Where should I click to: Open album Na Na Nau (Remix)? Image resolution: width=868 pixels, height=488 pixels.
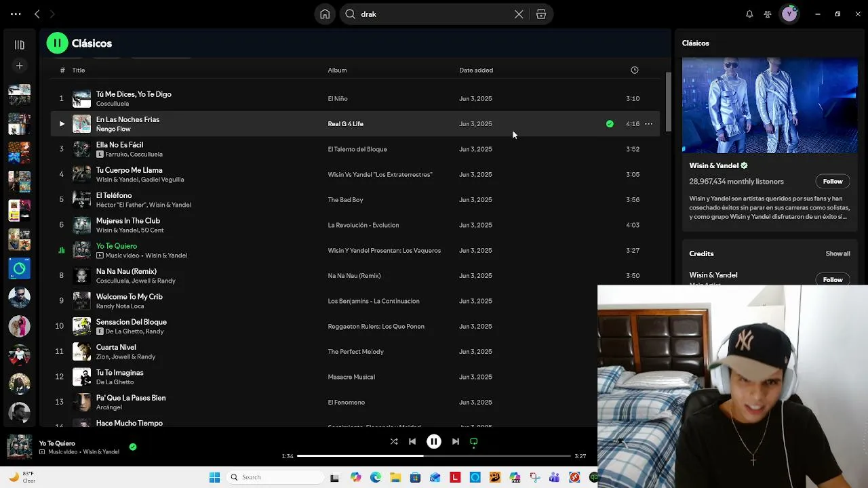[x=354, y=276]
